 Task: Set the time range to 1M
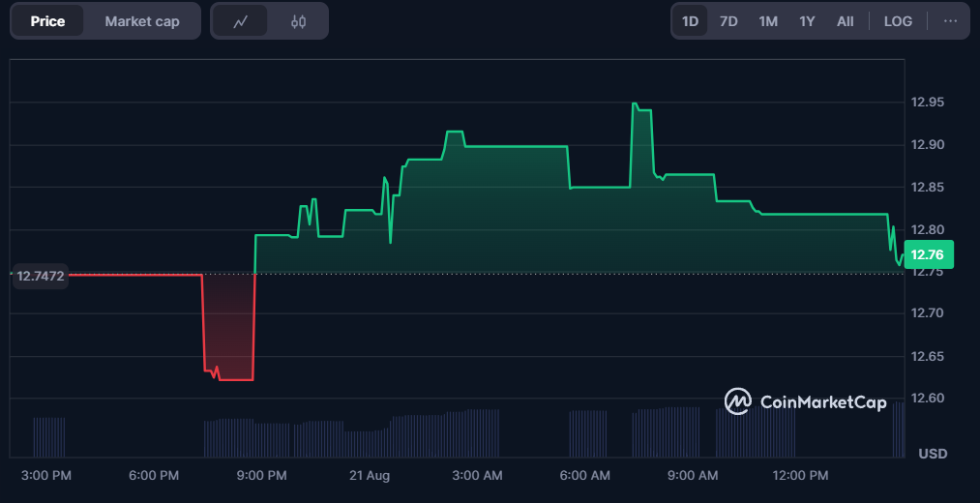click(x=768, y=21)
